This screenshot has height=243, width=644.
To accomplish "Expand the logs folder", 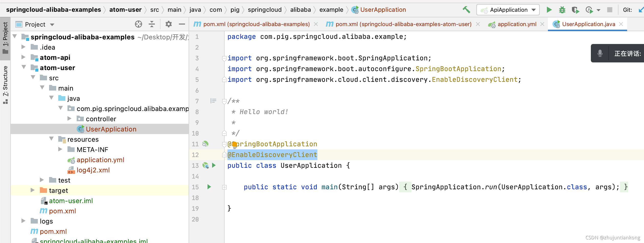I will [24, 221].
